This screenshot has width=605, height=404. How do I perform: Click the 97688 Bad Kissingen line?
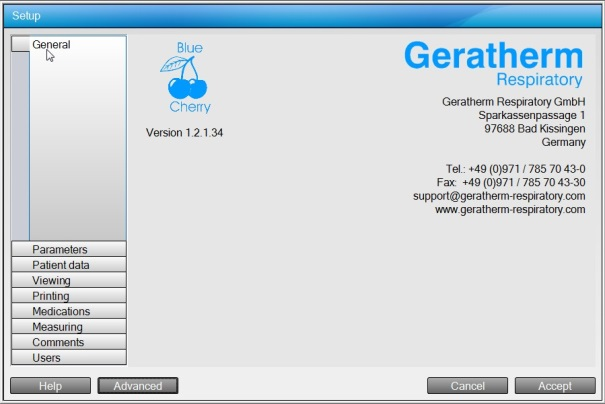[535, 128]
